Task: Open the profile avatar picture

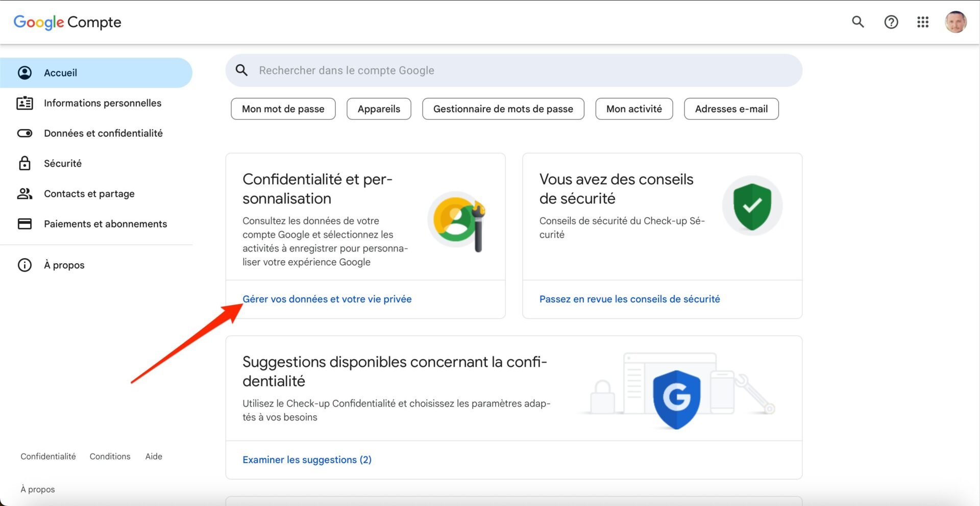Action: tap(956, 22)
